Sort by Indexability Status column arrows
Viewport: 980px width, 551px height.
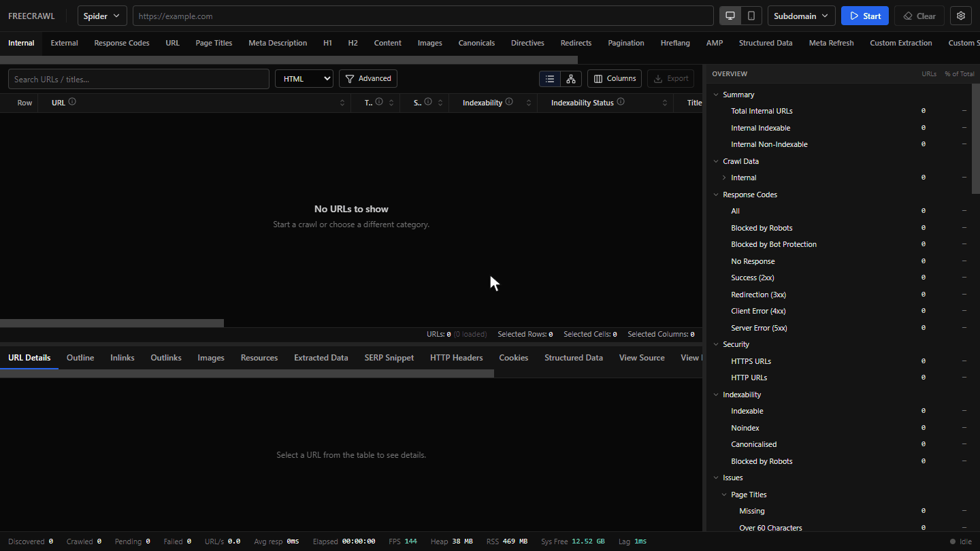[x=665, y=103]
